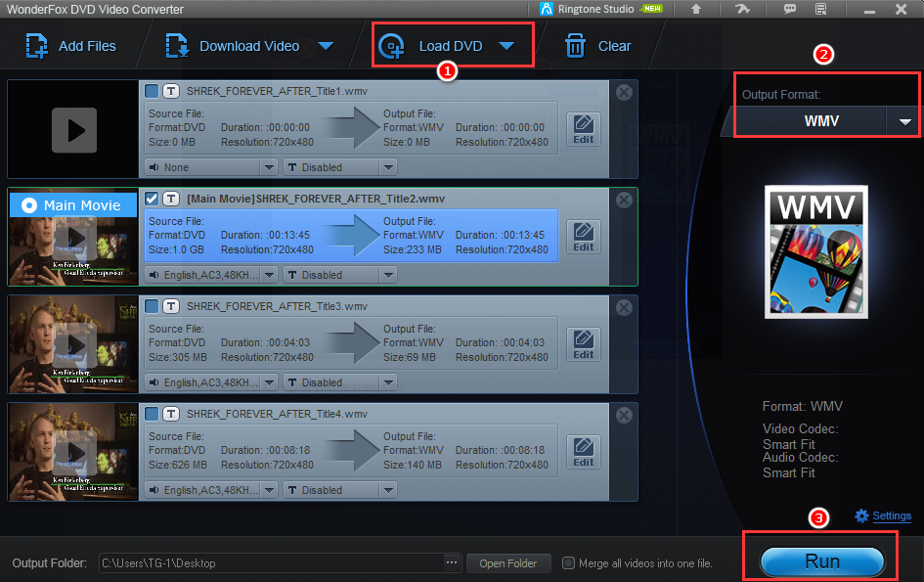The width and height of the screenshot is (924, 582).
Task: Click the upgrade arrow icon in title bar
Action: coord(696,9)
